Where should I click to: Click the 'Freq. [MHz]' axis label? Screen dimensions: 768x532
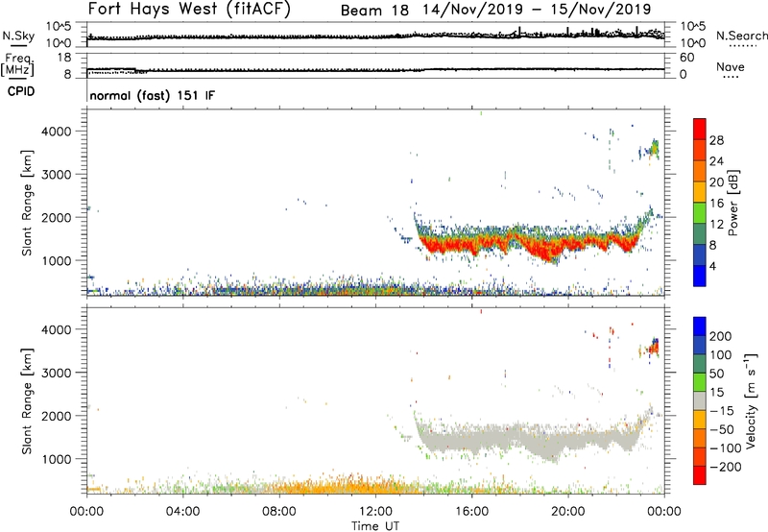[18, 64]
